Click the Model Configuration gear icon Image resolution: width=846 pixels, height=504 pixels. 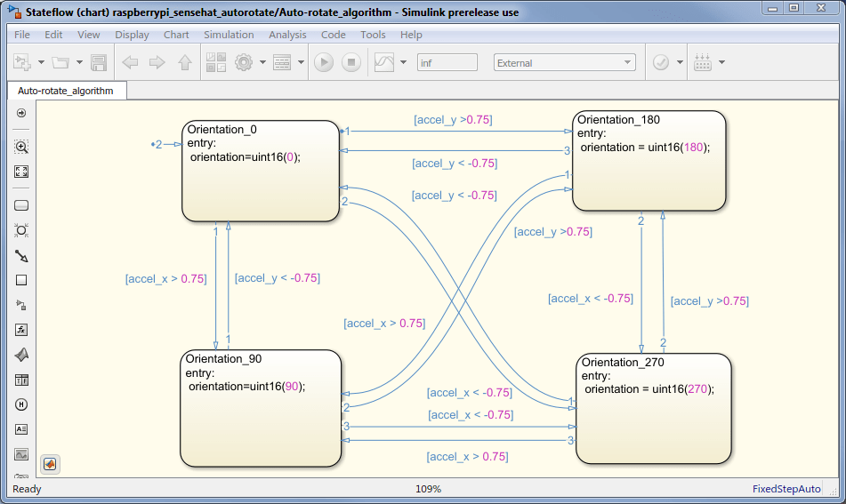(244, 62)
